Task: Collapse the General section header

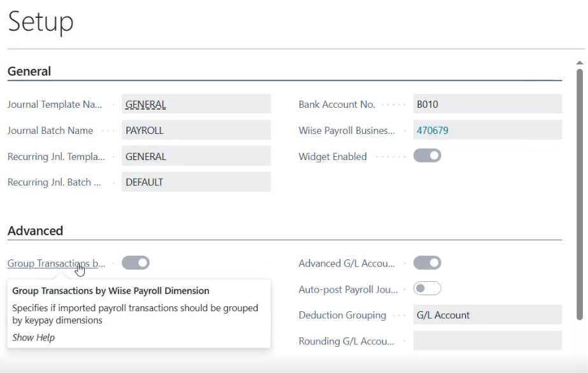Action: point(29,71)
